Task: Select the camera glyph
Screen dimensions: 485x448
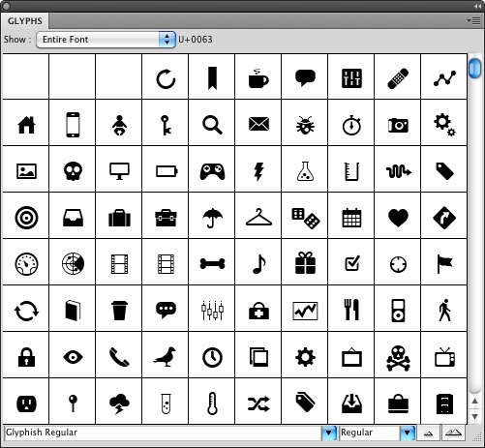Action: pos(398,126)
